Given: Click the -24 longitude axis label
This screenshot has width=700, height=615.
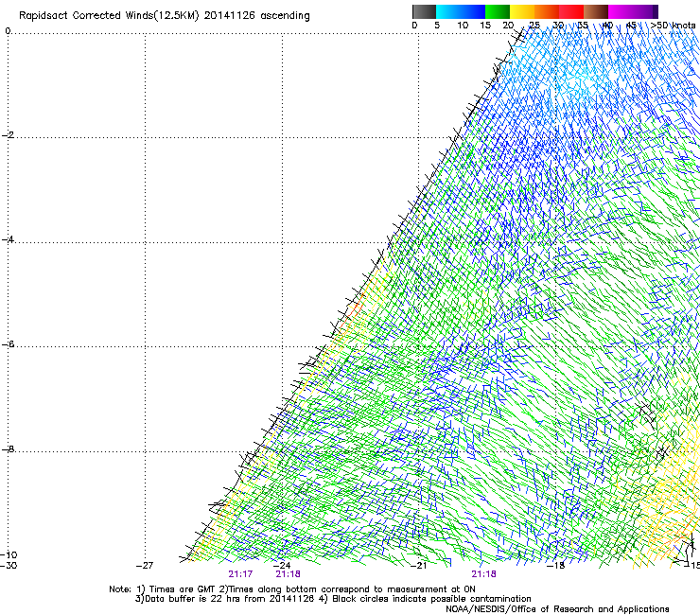Looking at the screenshot, I should tap(282, 565).
